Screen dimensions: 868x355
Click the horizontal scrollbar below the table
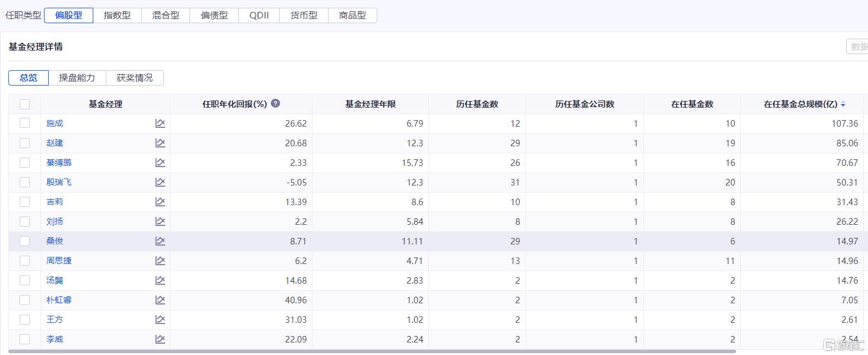click(372, 351)
